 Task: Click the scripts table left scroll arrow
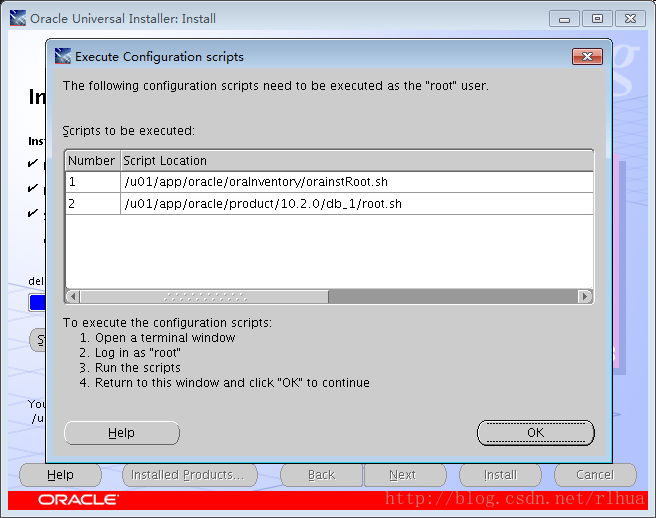coord(73,297)
